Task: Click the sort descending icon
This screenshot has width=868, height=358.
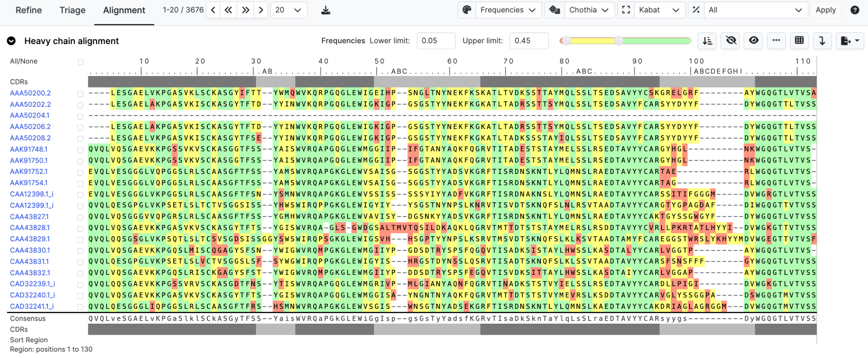Action: (707, 41)
